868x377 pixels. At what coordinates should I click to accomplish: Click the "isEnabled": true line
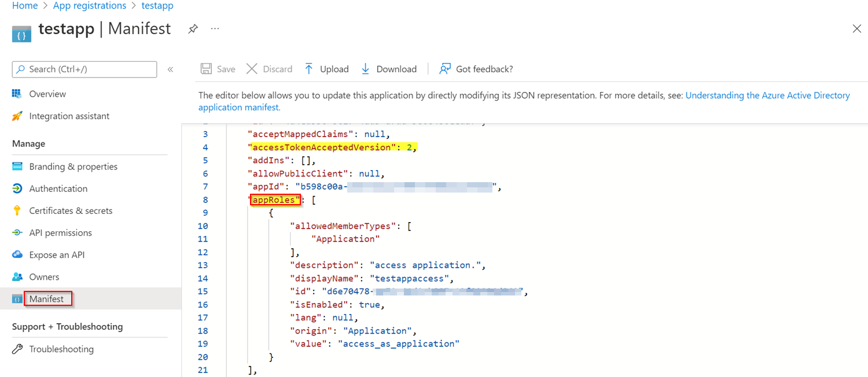point(337,305)
